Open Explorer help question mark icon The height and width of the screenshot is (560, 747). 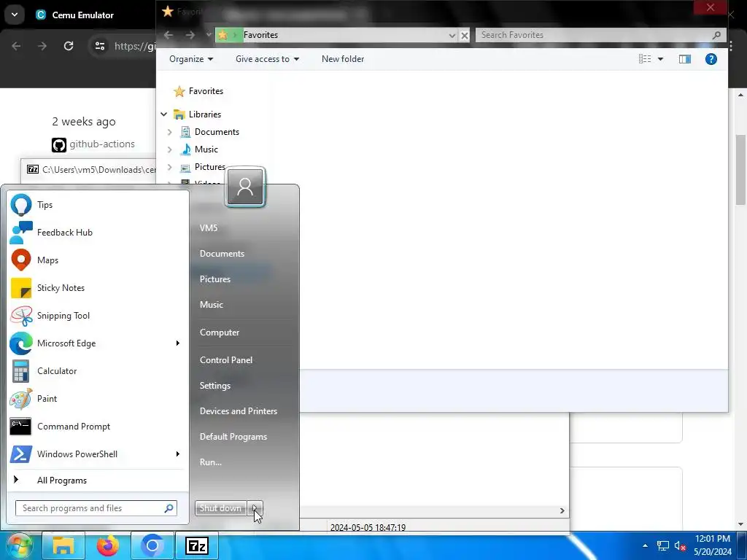coord(711,59)
